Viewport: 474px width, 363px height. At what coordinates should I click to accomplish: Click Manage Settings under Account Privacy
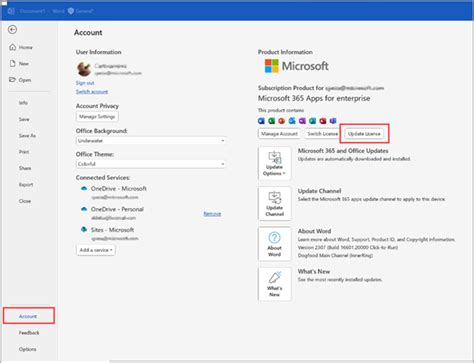tap(97, 116)
